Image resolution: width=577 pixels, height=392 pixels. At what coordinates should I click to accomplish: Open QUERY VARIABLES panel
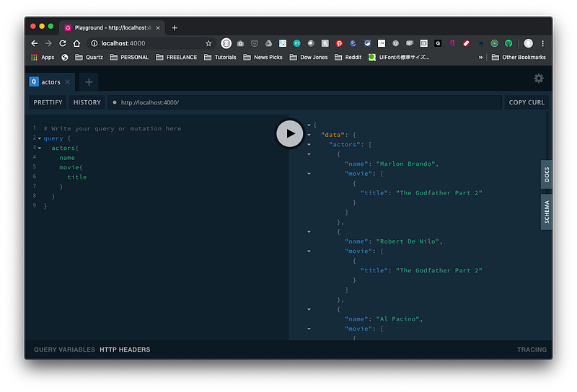coord(64,349)
